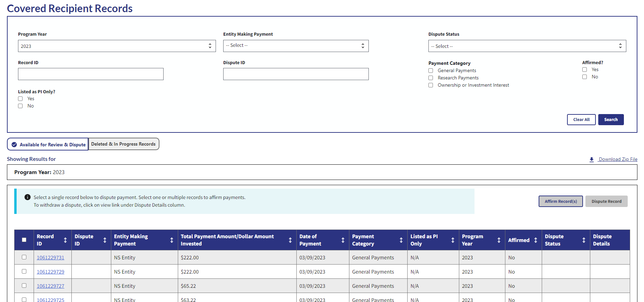This screenshot has width=644, height=302.
Task: Sort by Payment Category column
Action: [401, 240]
